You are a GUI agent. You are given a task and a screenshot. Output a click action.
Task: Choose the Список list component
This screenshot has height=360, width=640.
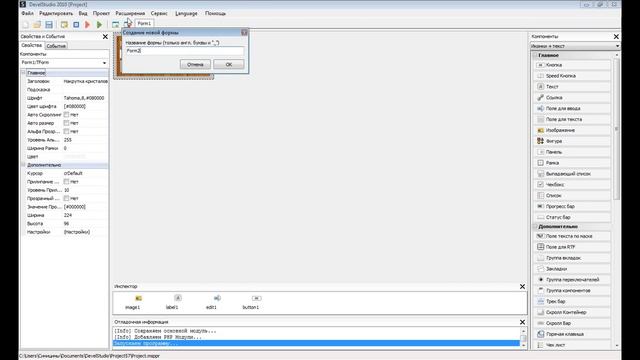(572, 196)
